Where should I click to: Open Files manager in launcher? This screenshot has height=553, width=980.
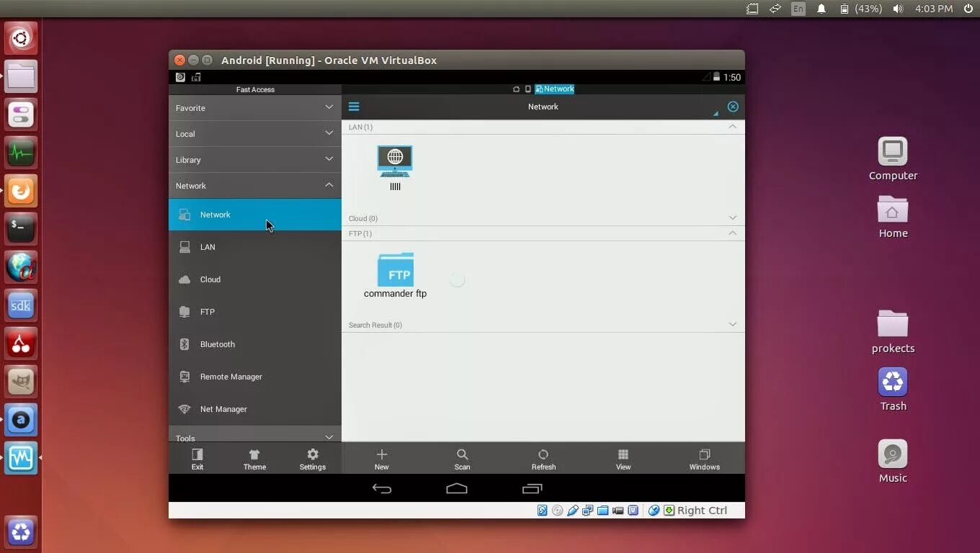pos(21,76)
